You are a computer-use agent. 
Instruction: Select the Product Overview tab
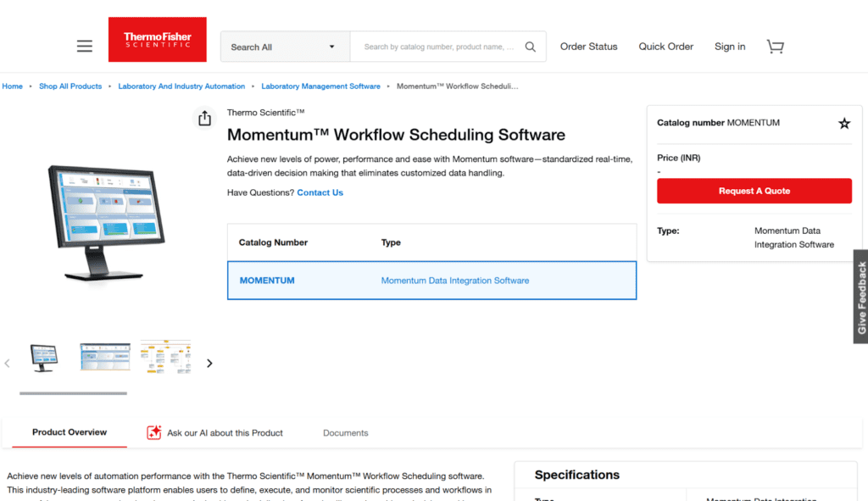pos(70,432)
